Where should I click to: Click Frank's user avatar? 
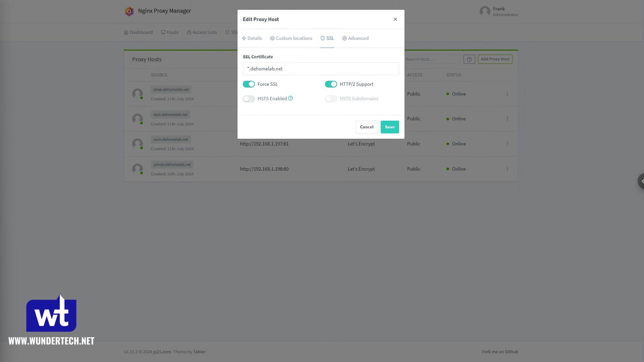(485, 11)
